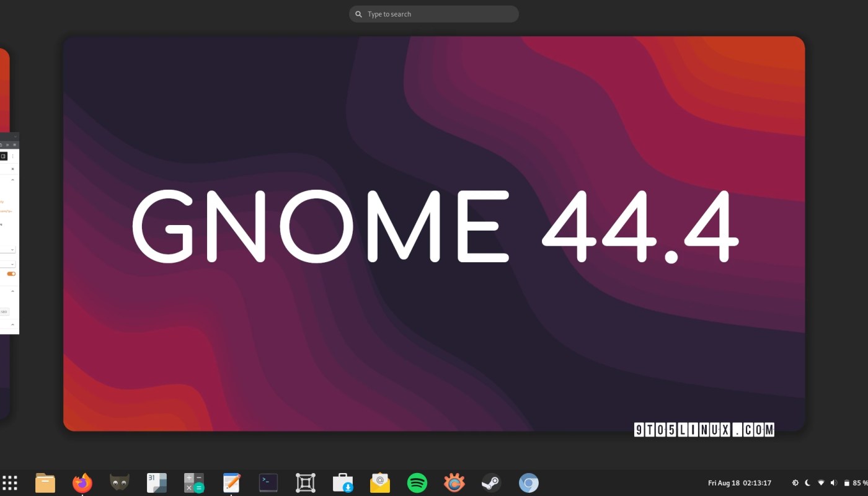Image resolution: width=868 pixels, height=496 pixels.
Task: Click the night light moon icon
Action: coord(808,483)
